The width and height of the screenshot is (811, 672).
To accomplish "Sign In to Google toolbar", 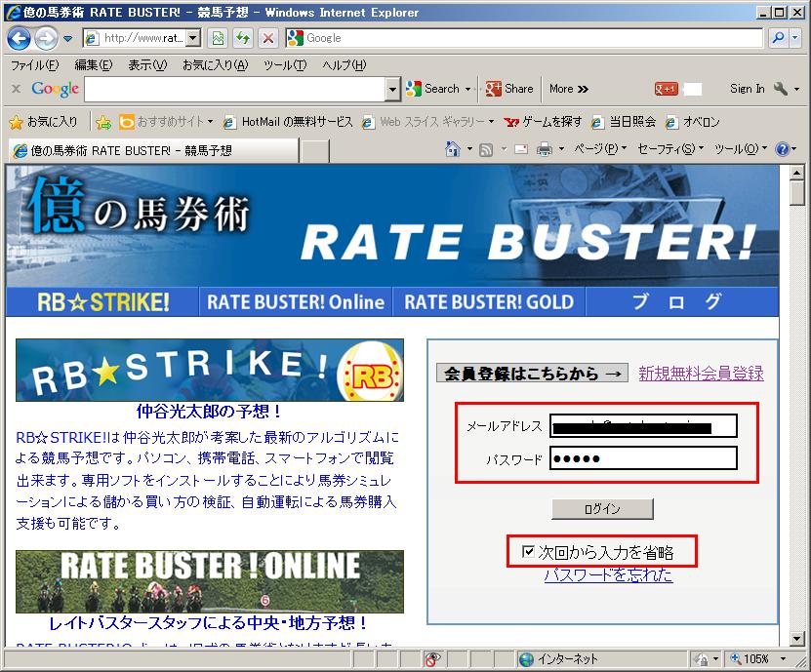I will [747, 89].
